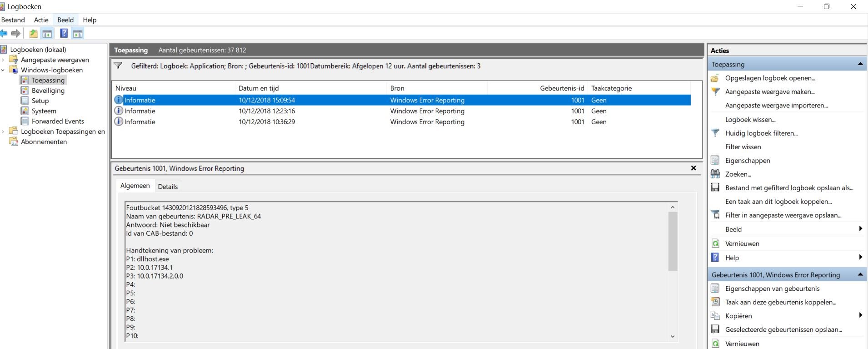Collapse the Windows-logboeken tree node
The height and width of the screenshot is (349, 868).
3,70
